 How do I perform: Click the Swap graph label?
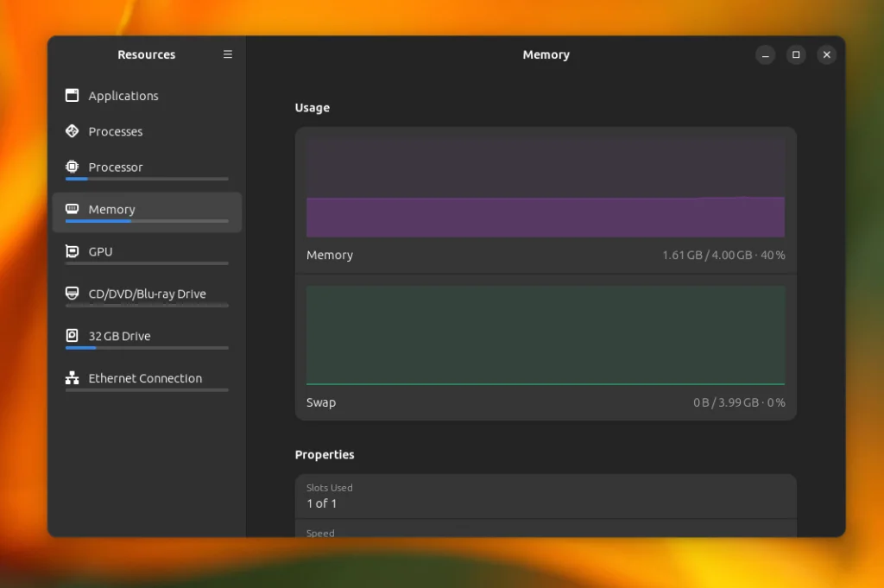tap(321, 402)
